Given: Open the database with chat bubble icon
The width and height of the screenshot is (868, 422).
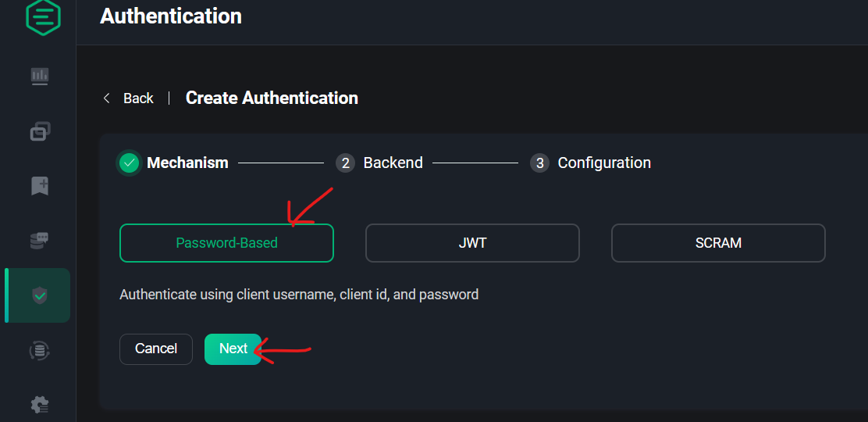Looking at the screenshot, I should (39, 241).
